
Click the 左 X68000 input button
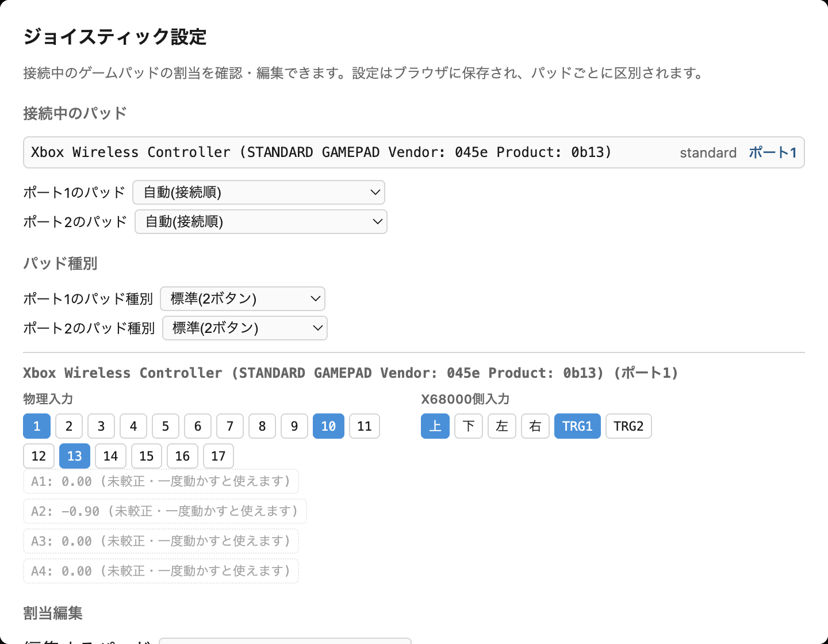[x=502, y=426]
